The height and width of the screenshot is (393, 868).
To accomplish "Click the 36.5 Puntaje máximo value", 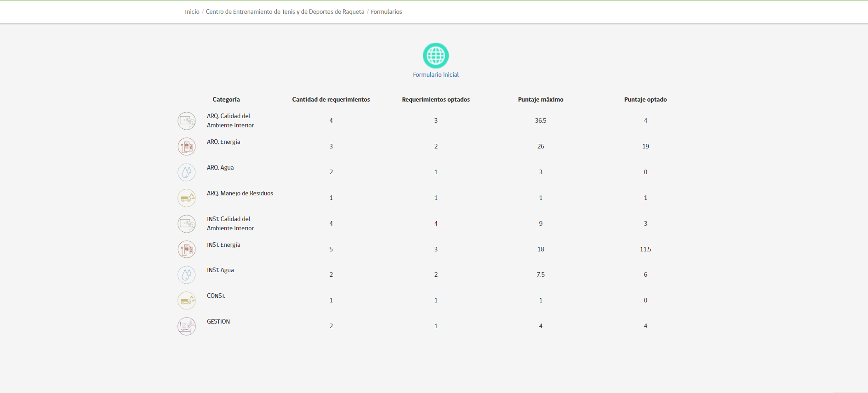I will (x=541, y=120).
